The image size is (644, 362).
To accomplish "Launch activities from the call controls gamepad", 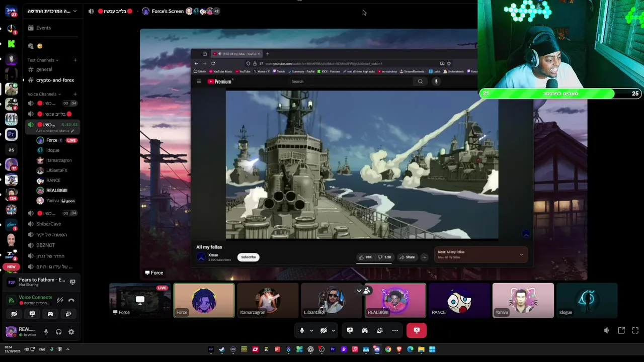I will pyautogui.click(x=365, y=330).
